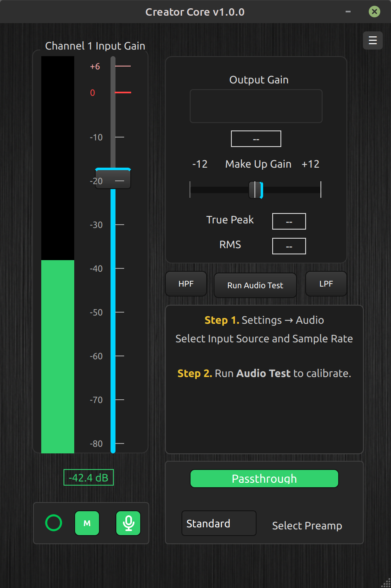Click the -50 mark on gain scale
Viewport: 391px width, 588px height.
coord(96,312)
